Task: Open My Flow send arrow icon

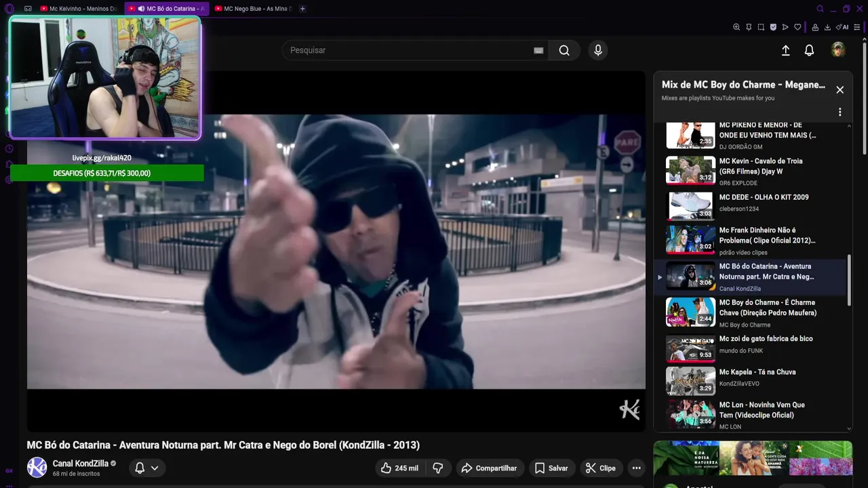Action: pyautogui.click(x=785, y=27)
